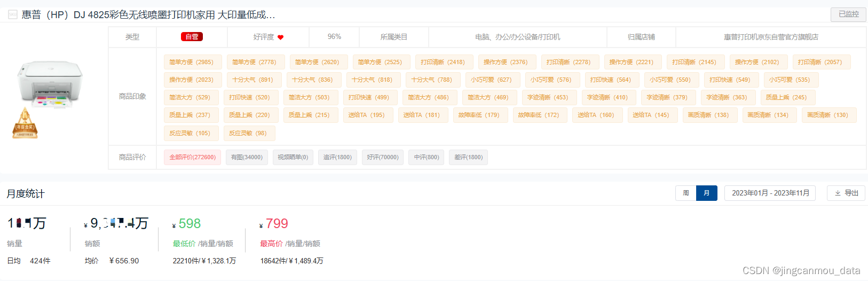The height and width of the screenshot is (281, 868).
Task: Click the 月度统计 section heading
Action: tap(26, 194)
